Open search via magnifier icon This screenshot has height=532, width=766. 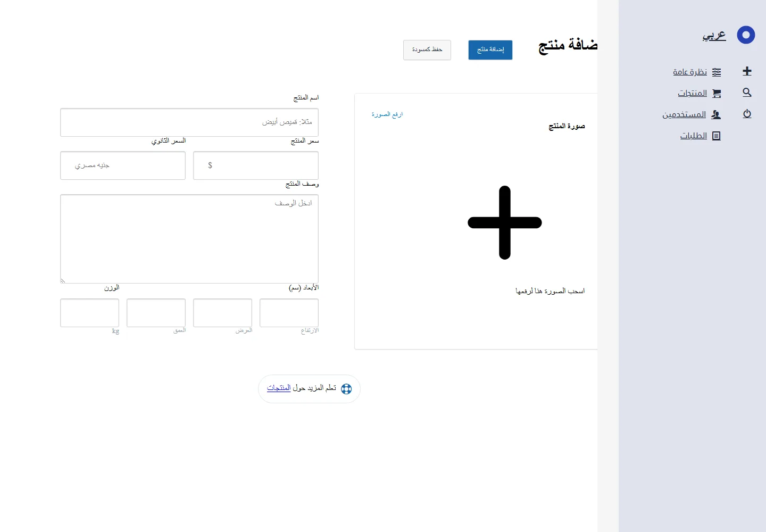747,93
